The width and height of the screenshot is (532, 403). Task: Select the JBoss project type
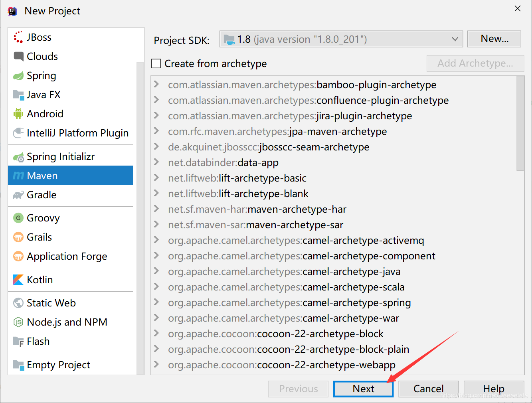[x=71, y=37]
